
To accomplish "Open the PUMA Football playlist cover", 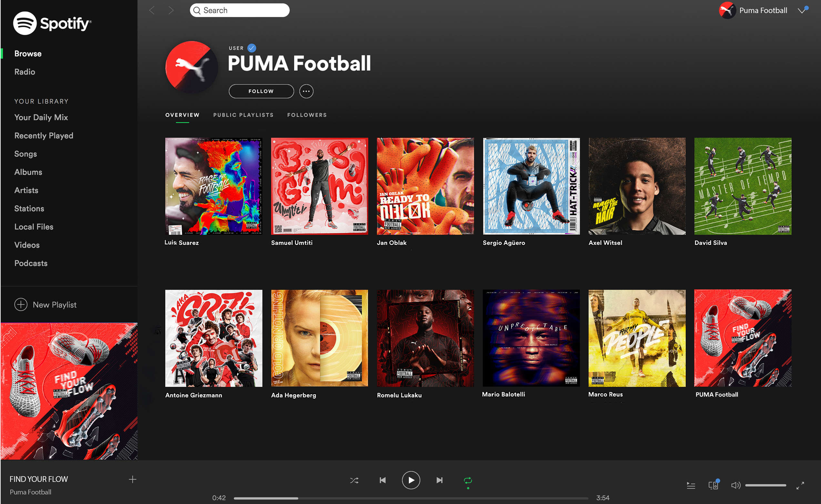I will tap(743, 338).
